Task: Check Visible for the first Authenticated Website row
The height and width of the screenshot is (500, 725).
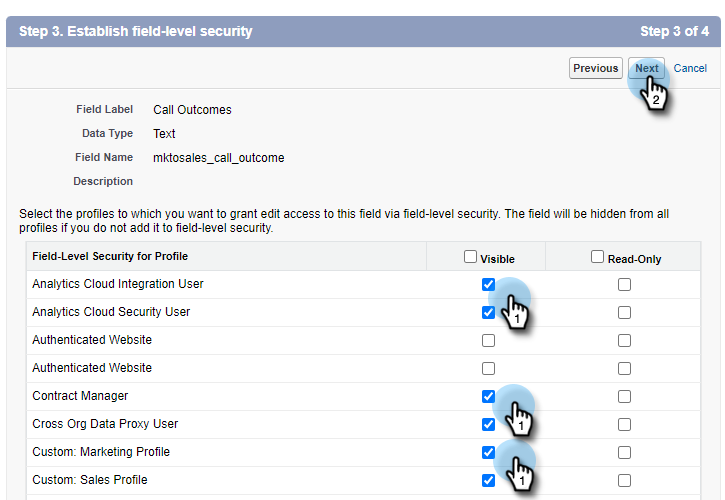Action: coord(488,340)
